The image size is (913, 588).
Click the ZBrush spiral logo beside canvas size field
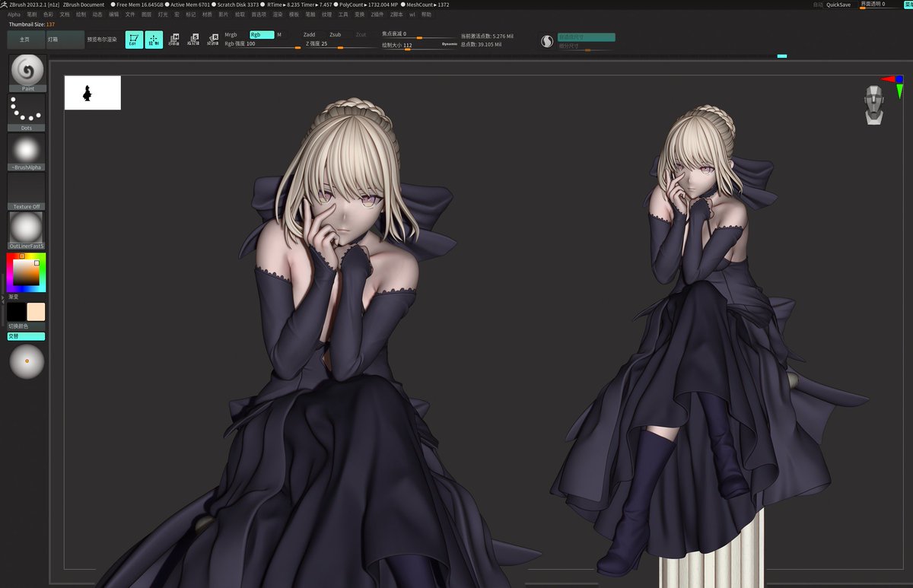(x=546, y=40)
